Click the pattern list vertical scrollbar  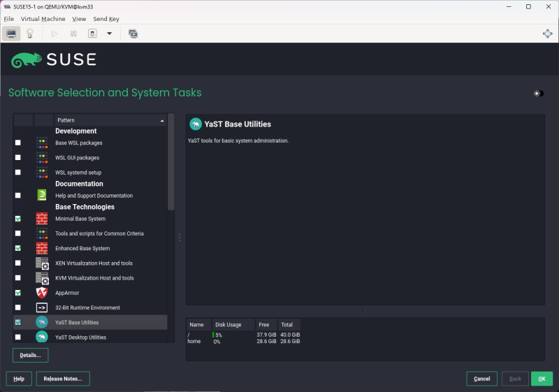171,162
